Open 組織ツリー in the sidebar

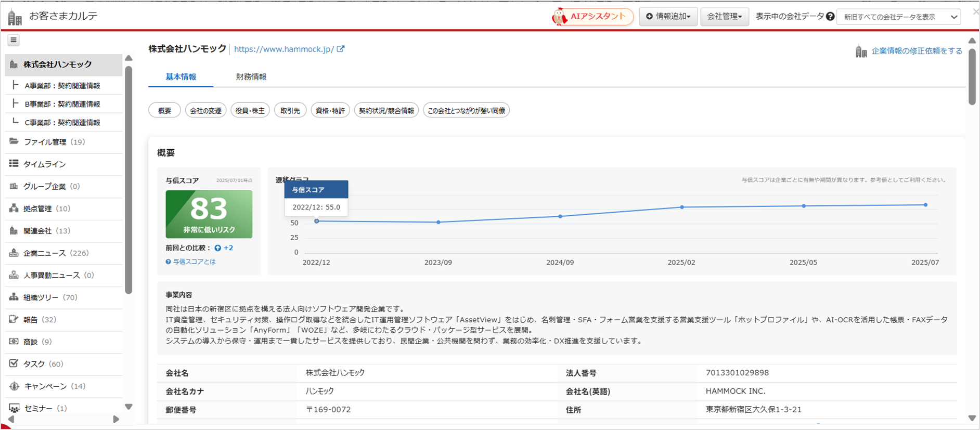[41, 297]
